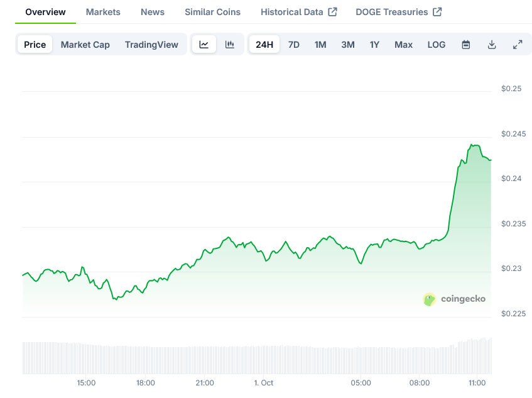Go to the News tab
Viewport: 532px width, 398px height.
[153, 12]
